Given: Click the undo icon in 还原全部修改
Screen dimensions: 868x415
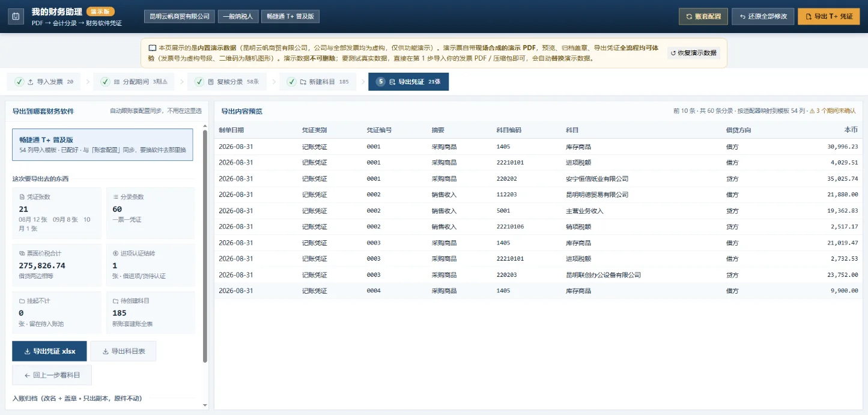Looking at the screenshot, I should point(742,17).
